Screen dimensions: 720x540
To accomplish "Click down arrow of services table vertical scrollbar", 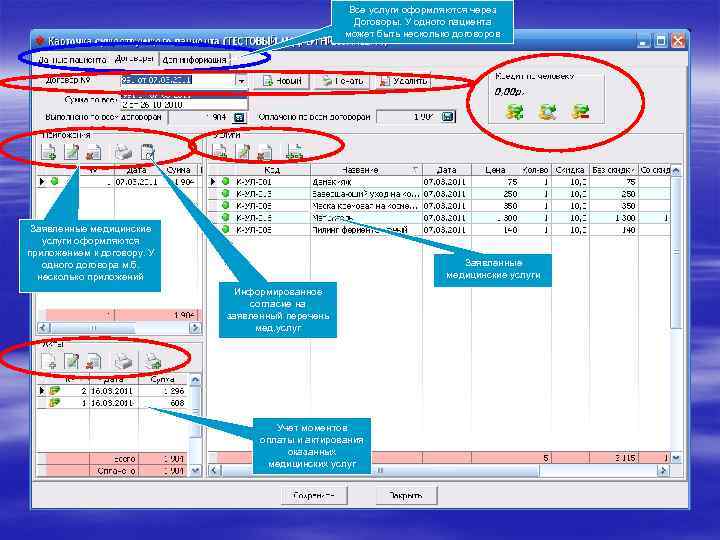I will coord(676,458).
